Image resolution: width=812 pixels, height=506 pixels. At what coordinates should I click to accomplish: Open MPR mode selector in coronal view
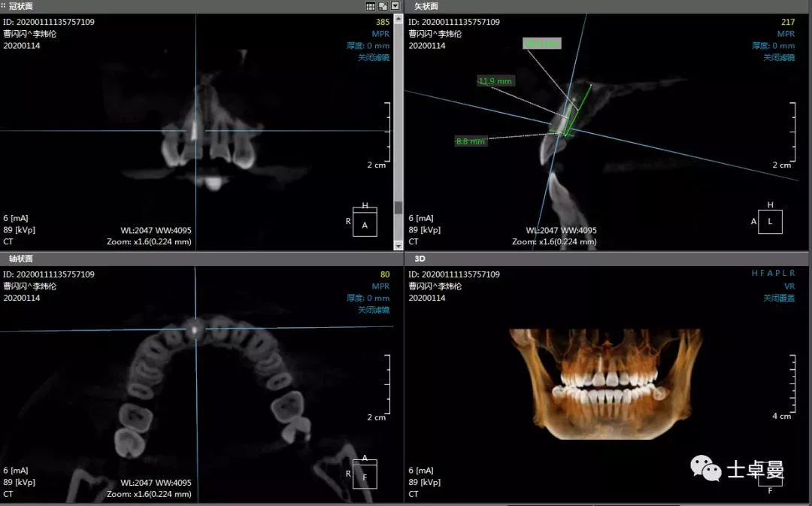coord(380,34)
